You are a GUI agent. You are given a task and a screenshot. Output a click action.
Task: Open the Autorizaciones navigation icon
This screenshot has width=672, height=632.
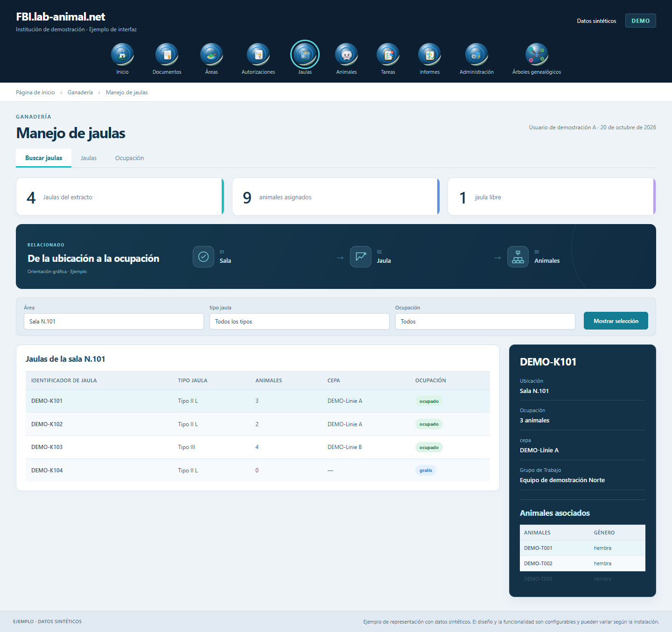pyautogui.click(x=258, y=55)
